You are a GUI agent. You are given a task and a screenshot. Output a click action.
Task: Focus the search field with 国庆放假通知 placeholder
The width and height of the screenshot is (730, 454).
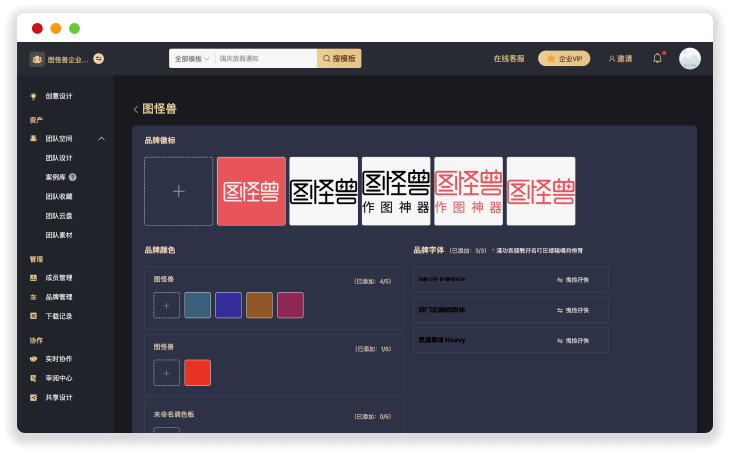266,59
